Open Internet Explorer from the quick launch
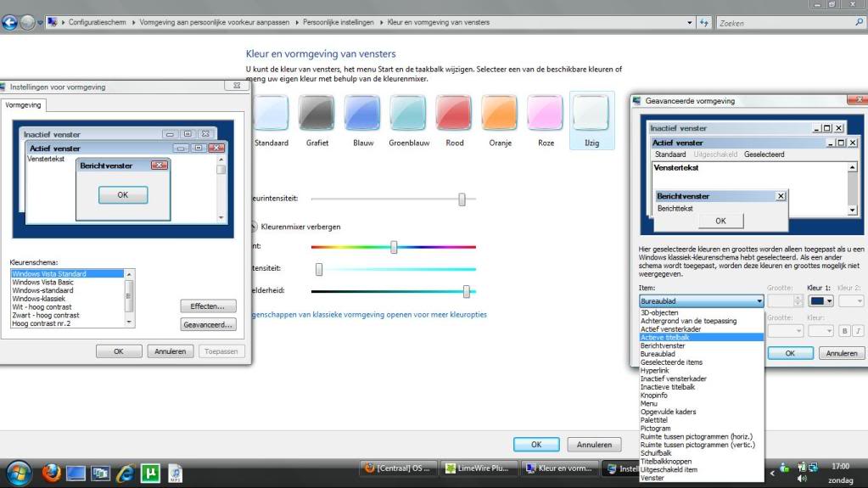Viewport: 868px width, 488px height. coord(126,473)
